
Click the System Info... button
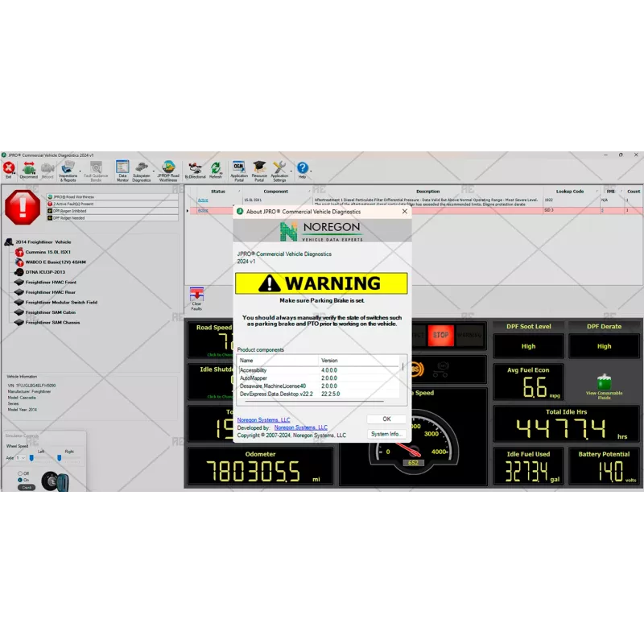(x=386, y=434)
